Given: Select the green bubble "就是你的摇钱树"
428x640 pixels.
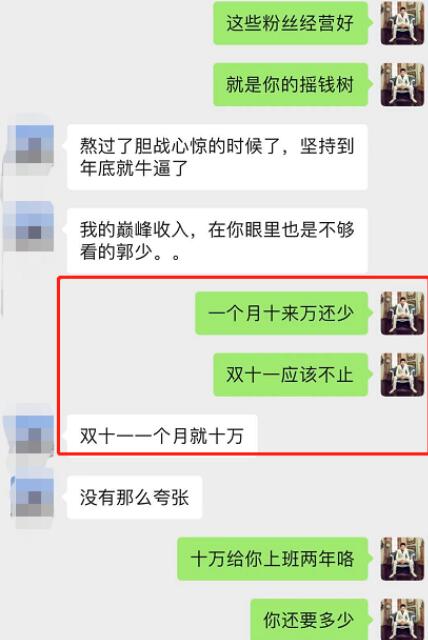Looking at the screenshot, I should [293, 84].
